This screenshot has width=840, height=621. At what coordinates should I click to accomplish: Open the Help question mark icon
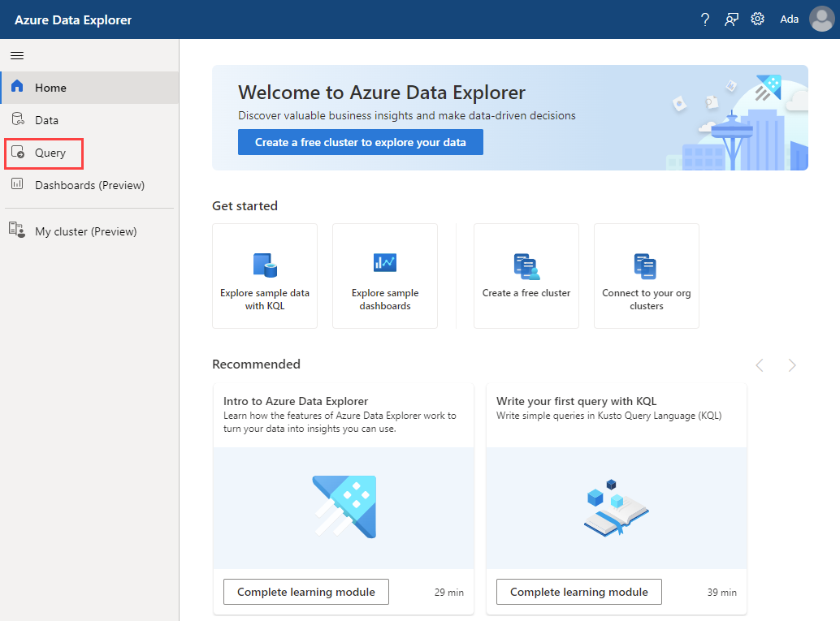click(x=705, y=19)
